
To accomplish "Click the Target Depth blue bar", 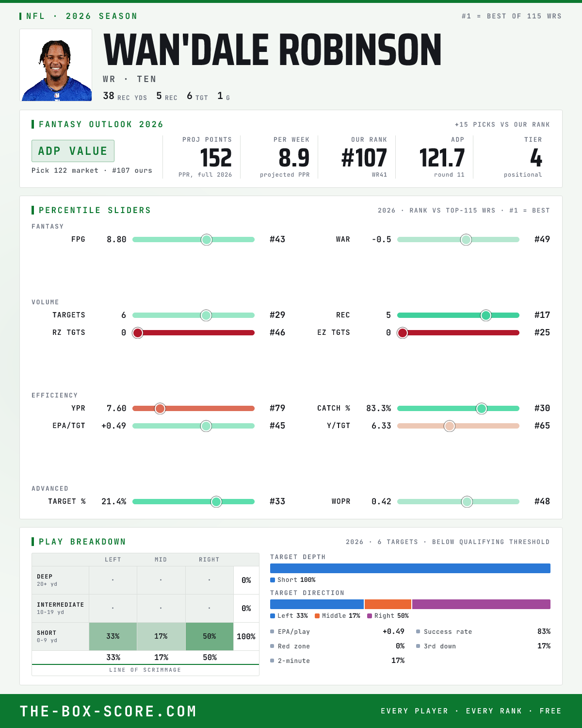I will pyautogui.click(x=410, y=568).
